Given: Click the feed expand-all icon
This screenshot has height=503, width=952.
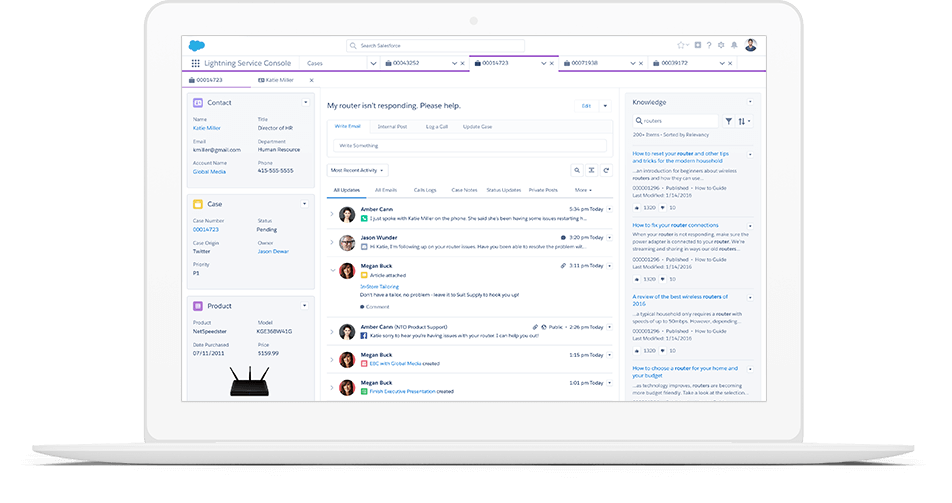Looking at the screenshot, I should point(591,171).
